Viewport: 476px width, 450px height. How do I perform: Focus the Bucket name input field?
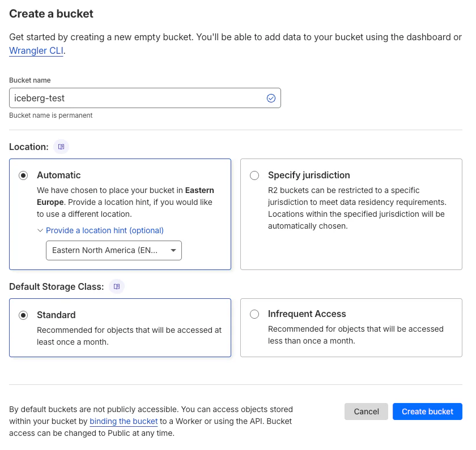coord(145,98)
